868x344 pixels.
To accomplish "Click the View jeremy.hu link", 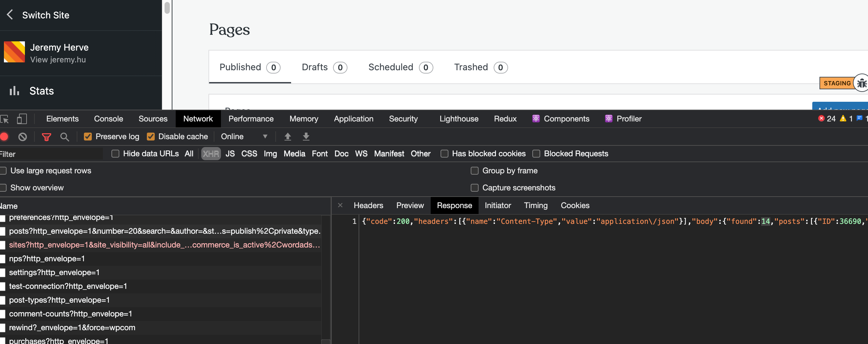I will coord(58,60).
